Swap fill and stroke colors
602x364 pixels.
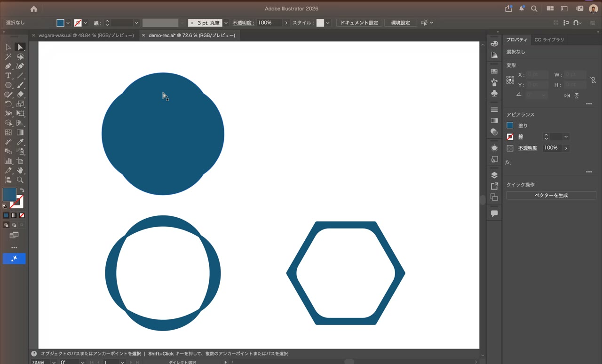(x=22, y=190)
